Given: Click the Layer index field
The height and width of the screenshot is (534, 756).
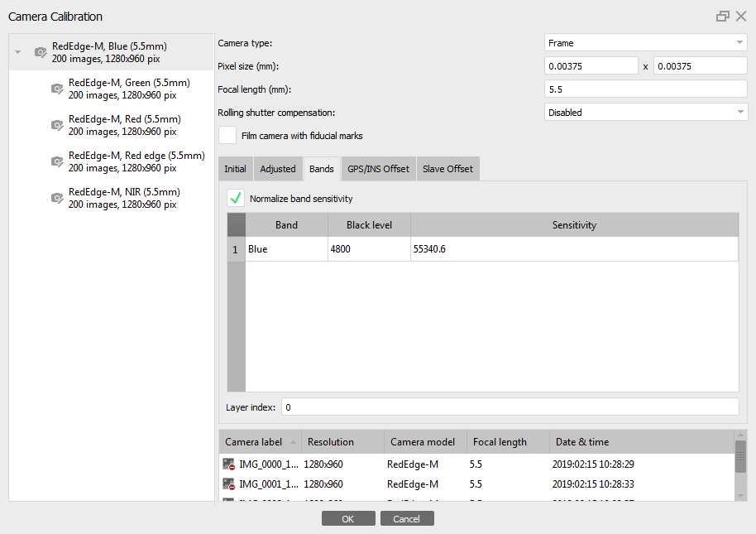Looking at the screenshot, I should (x=510, y=407).
